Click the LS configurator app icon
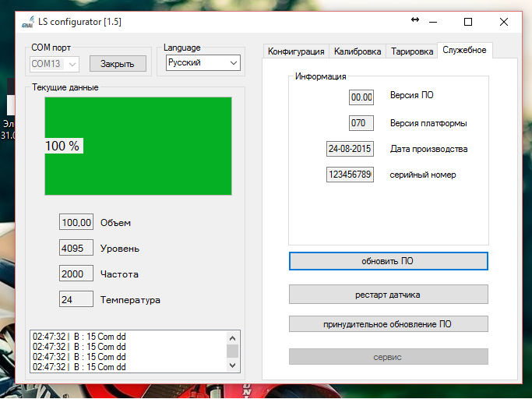The height and width of the screenshot is (399, 532). (28, 22)
